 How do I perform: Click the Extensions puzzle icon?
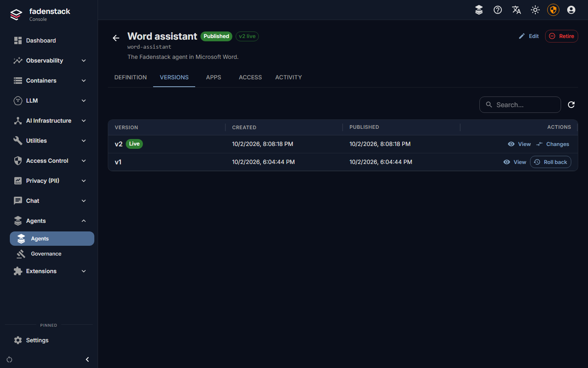pyautogui.click(x=18, y=271)
